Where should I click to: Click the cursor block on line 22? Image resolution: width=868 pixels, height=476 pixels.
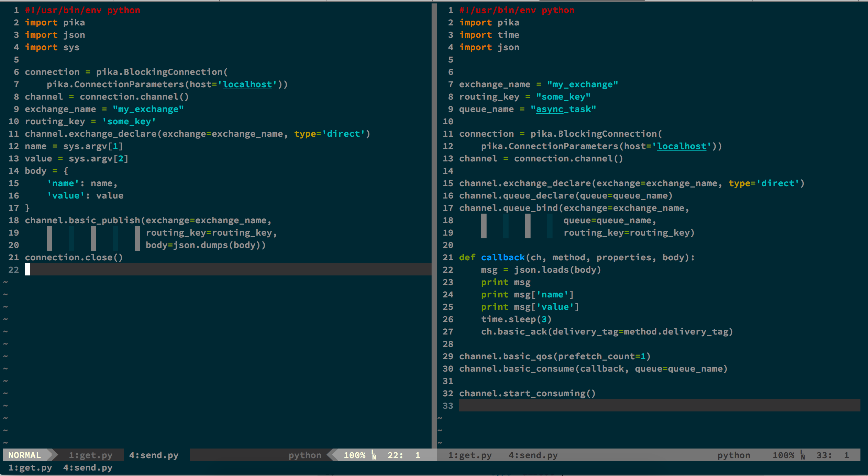pyautogui.click(x=27, y=270)
